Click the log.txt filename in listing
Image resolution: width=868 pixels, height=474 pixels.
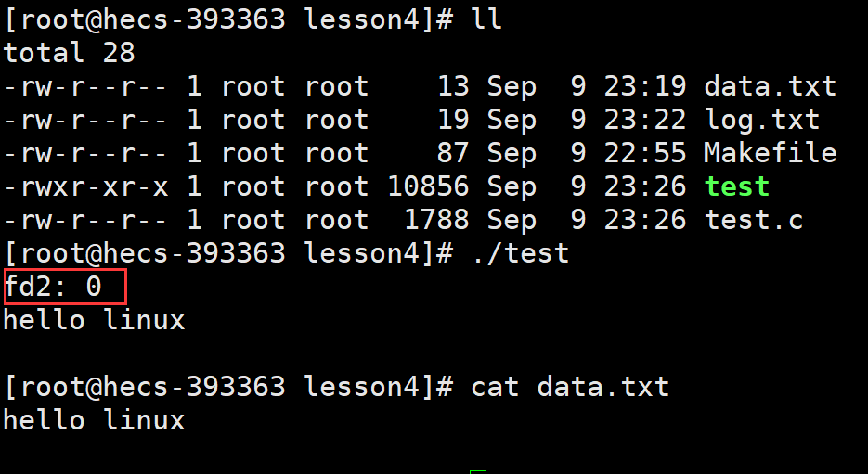coord(761,120)
